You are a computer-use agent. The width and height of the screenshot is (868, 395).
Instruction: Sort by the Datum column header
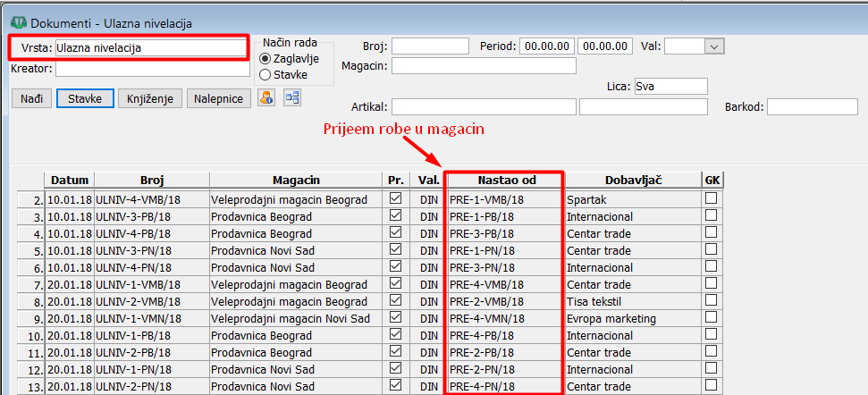[x=70, y=180]
